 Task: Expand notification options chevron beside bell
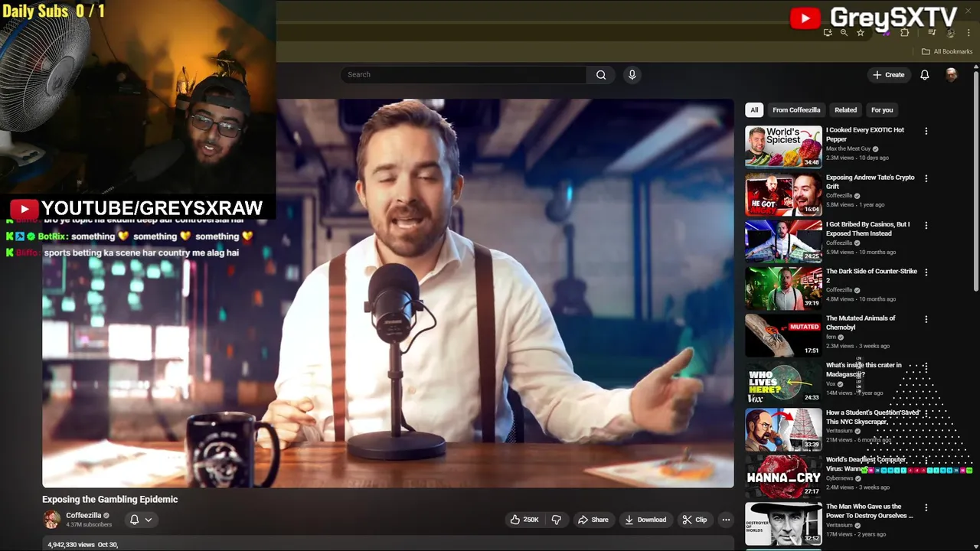click(x=149, y=520)
